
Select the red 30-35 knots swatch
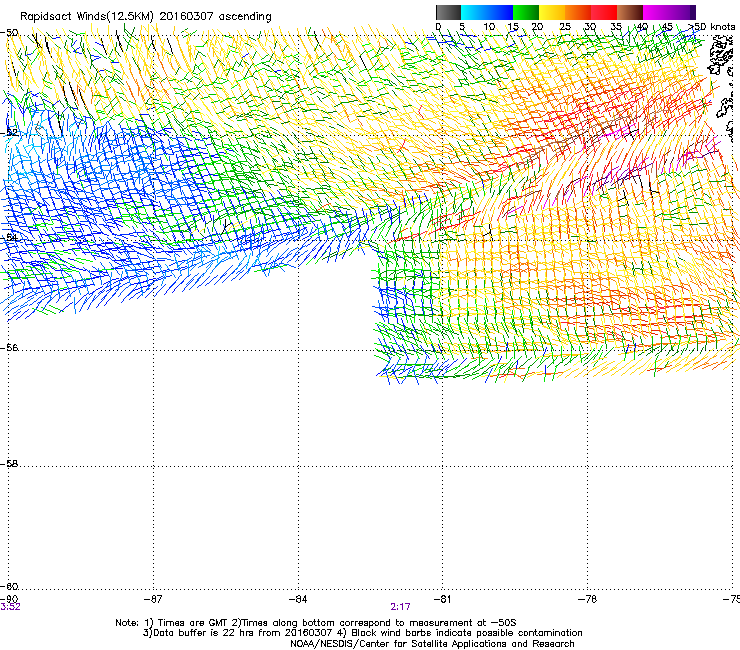[x=604, y=12]
